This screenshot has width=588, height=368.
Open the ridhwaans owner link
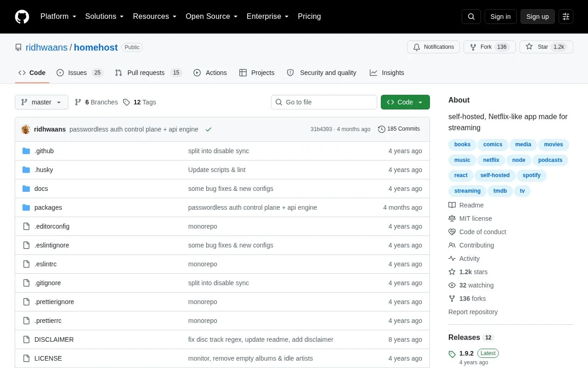click(x=46, y=47)
